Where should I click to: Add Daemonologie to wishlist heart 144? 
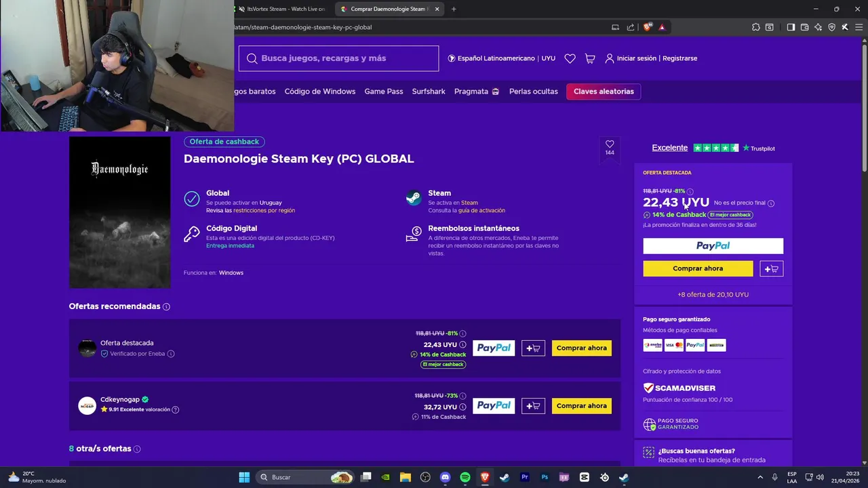[x=610, y=147]
